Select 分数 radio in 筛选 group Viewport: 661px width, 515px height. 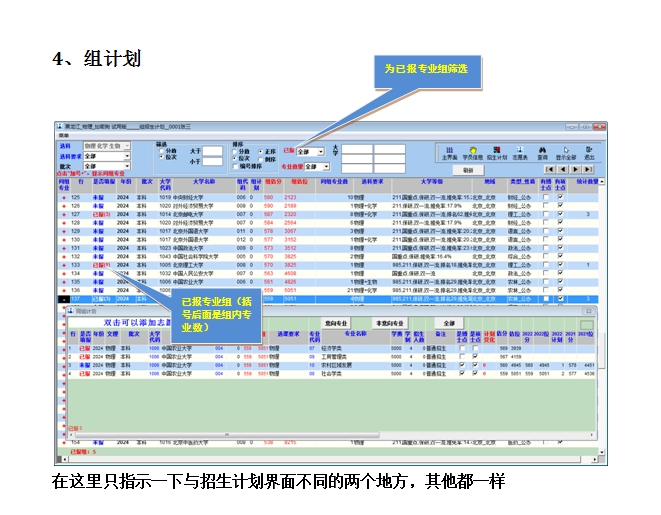point(161,150)
